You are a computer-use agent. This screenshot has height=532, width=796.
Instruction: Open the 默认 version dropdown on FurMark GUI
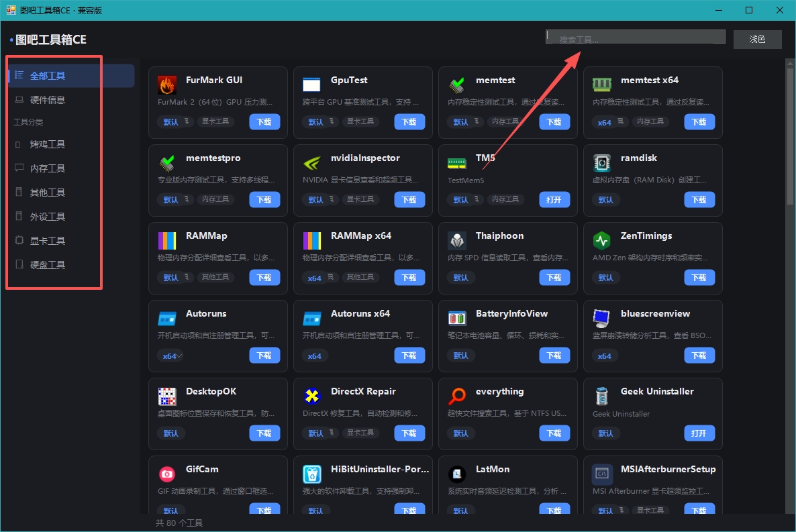point(176,122)
